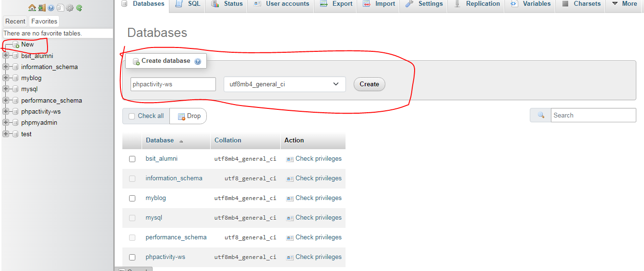Expand test database tree node

6,134
